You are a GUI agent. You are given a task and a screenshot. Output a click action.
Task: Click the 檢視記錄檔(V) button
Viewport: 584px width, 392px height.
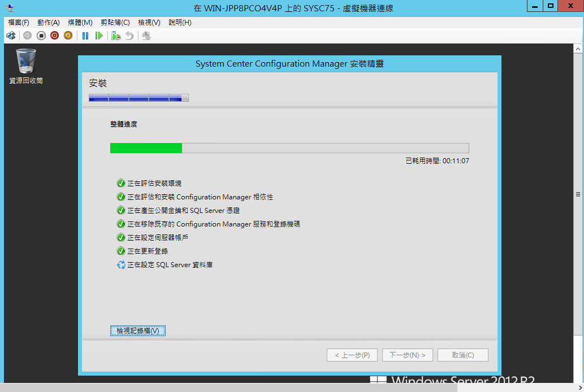[x=138, y=330]
